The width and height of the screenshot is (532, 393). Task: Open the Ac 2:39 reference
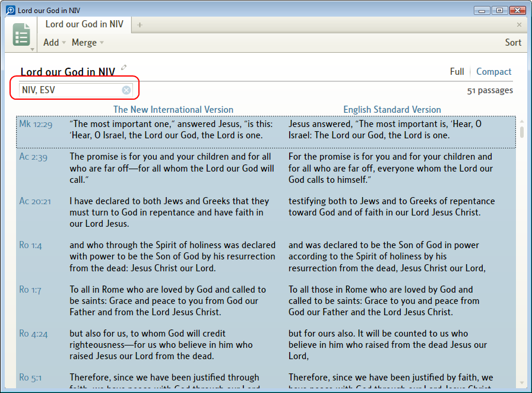[x=33, y=157]
